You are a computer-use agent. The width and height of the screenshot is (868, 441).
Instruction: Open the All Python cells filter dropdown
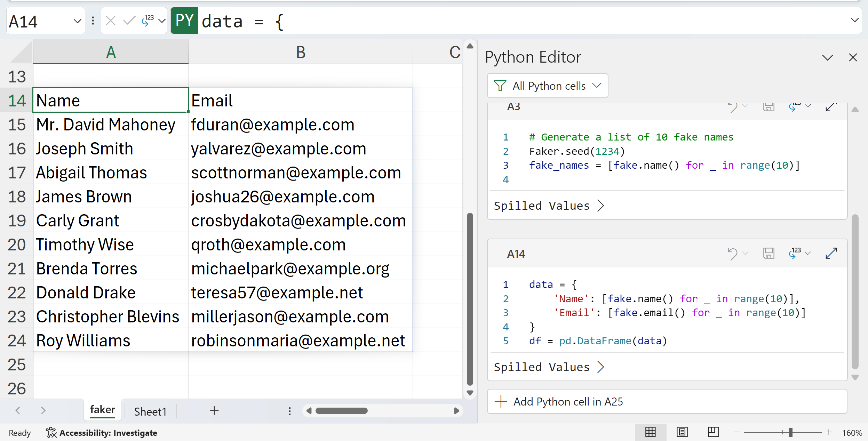point(548,86)
